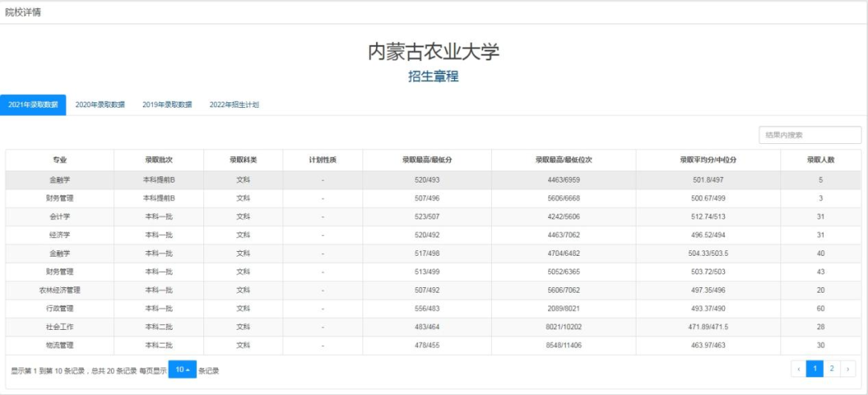Select the 社会工作 major cell

pos(59,327)
